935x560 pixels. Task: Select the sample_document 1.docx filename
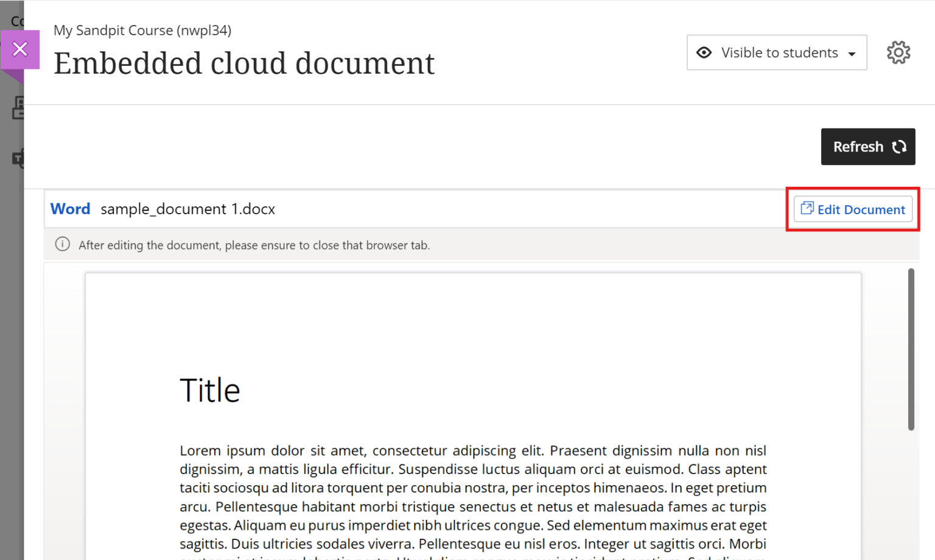[187, 209]
